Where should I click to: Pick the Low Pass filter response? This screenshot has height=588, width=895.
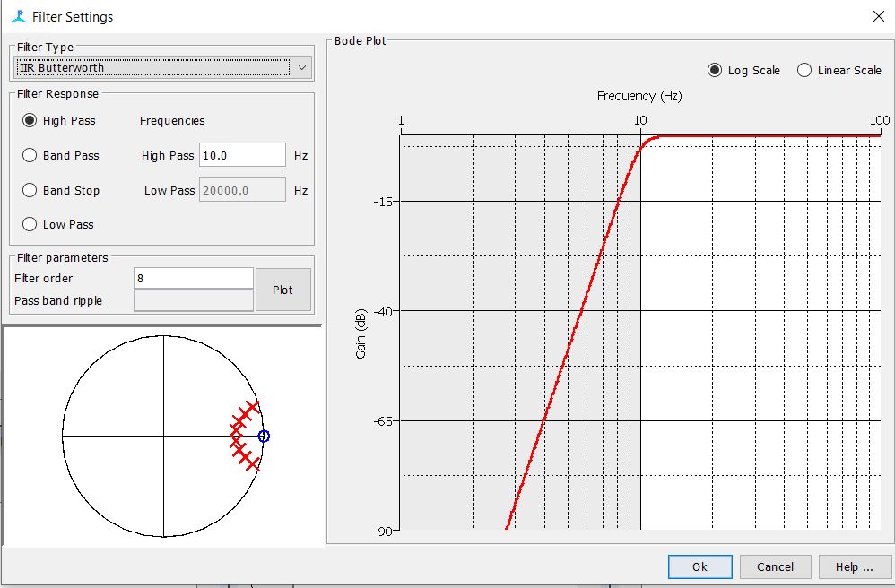coord(30,225)
